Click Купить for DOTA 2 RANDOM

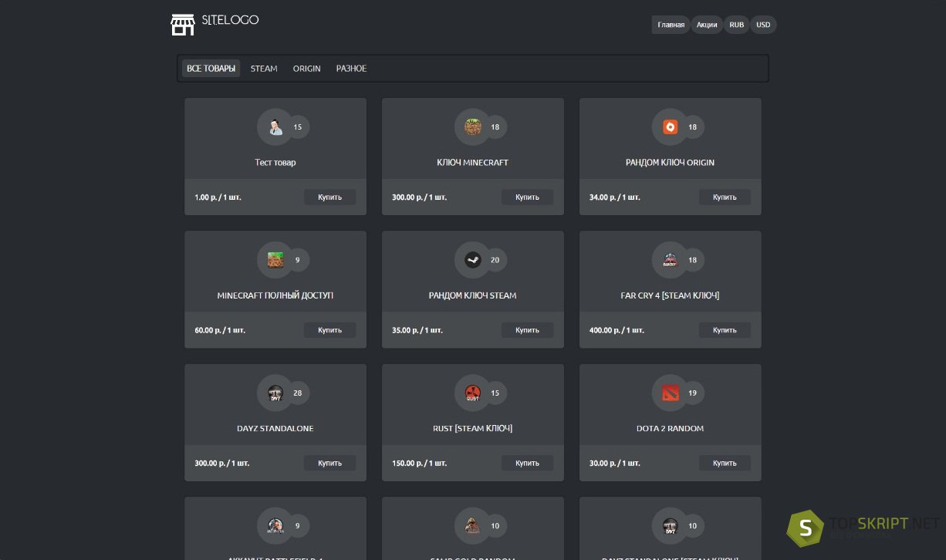click(725, 464)
